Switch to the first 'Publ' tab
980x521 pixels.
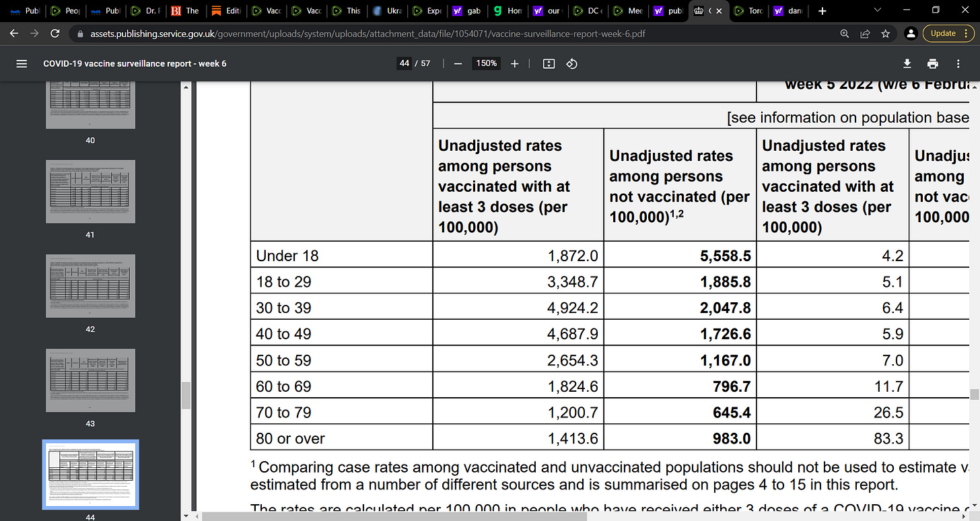[x=25, y=11]
